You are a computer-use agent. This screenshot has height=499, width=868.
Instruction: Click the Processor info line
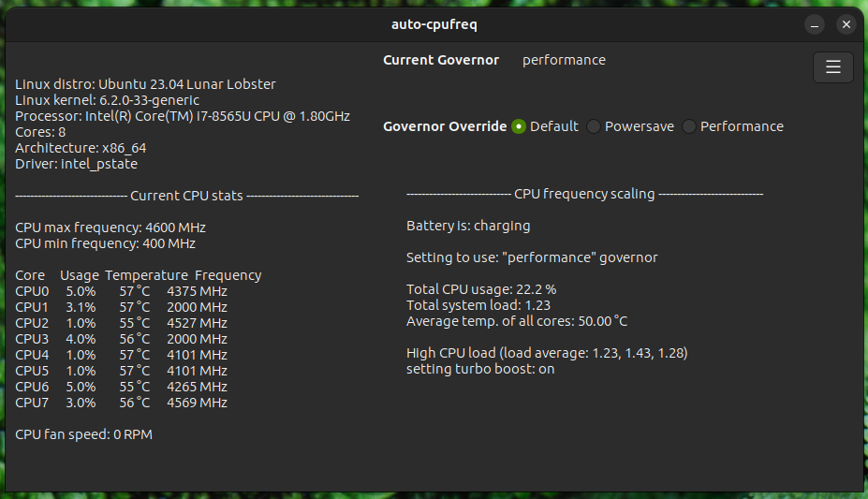[183, 116]
